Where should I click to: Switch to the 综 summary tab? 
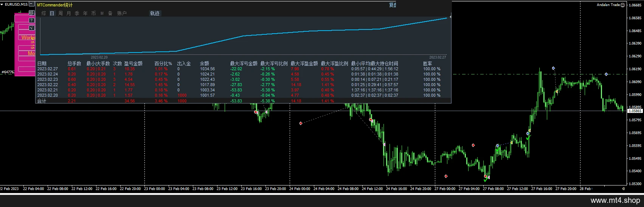(x=44, y=13)
